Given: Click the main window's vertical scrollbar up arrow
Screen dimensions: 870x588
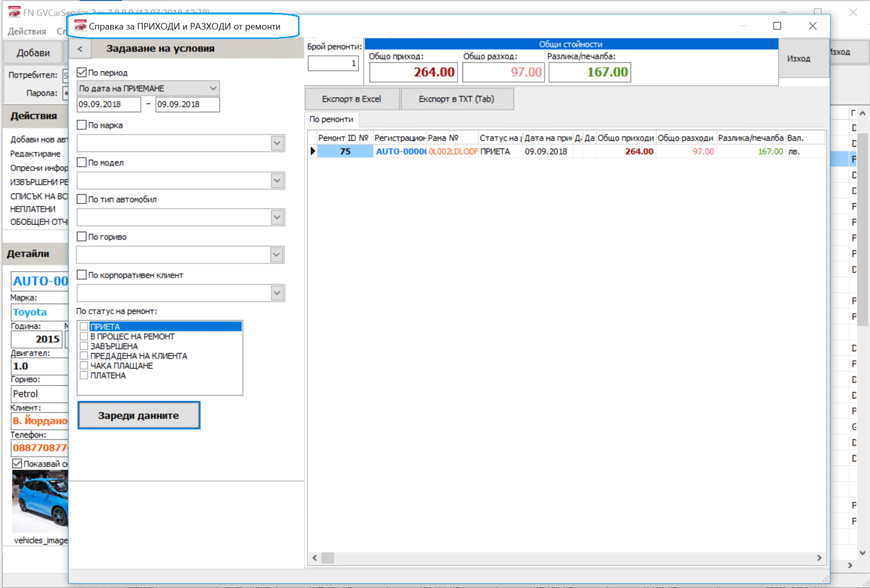Looking at the screenshot, I should (x=862, y=113).
